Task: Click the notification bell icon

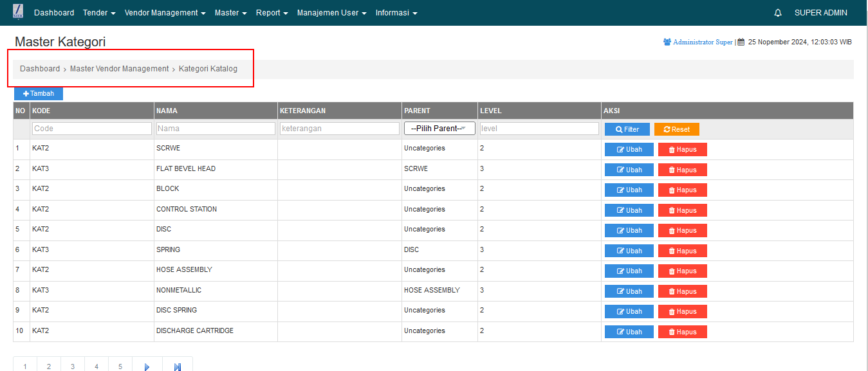Action: click(x=778, y=13)
